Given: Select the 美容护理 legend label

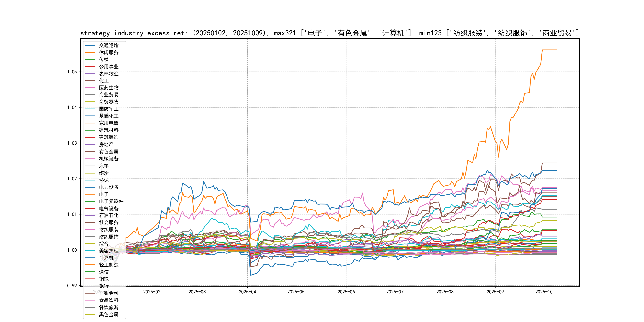Looking at the screenshot, I should pos(109,251).
